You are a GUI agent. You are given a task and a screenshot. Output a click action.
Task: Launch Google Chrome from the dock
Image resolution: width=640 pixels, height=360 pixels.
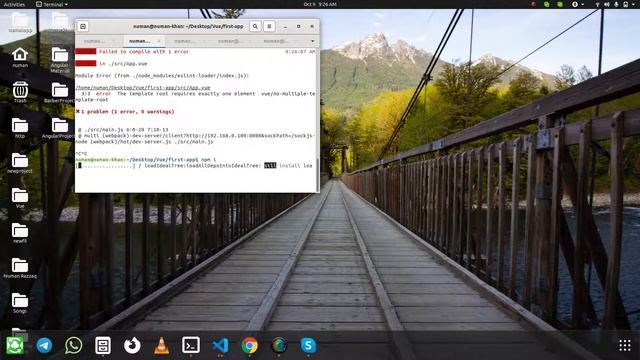coord(250,346)
